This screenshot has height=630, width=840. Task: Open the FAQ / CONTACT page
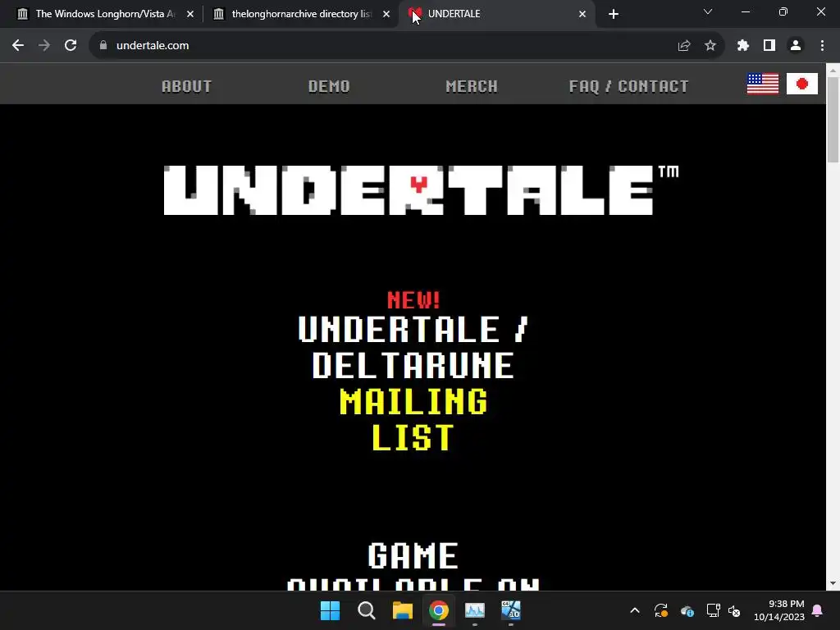click(x=629, y=86)
